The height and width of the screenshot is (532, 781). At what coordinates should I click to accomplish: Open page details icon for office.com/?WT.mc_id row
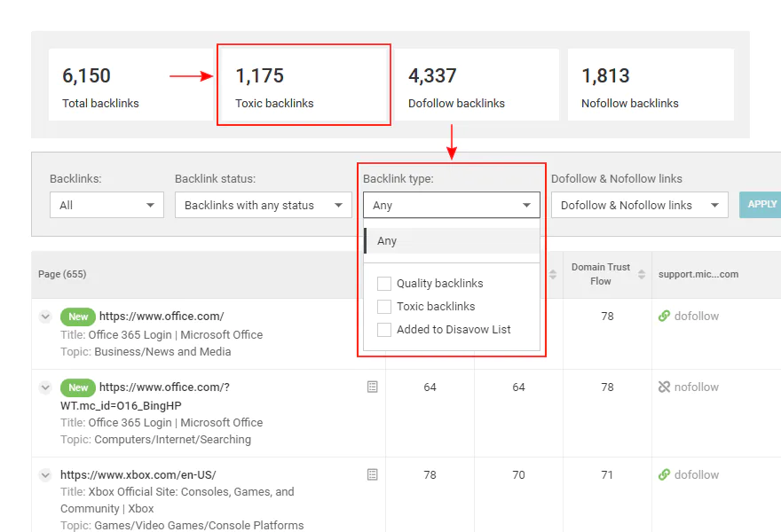[x=372, y=387]
